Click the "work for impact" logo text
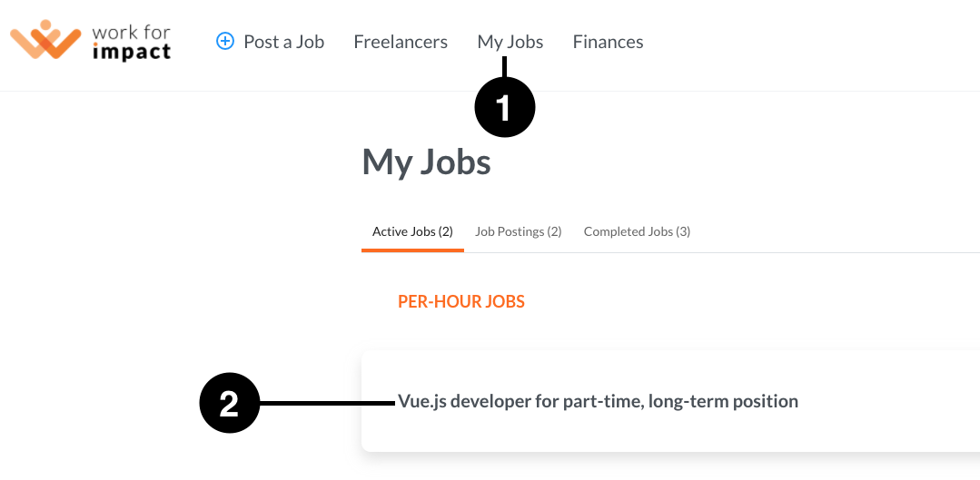 tap(132, 42)
